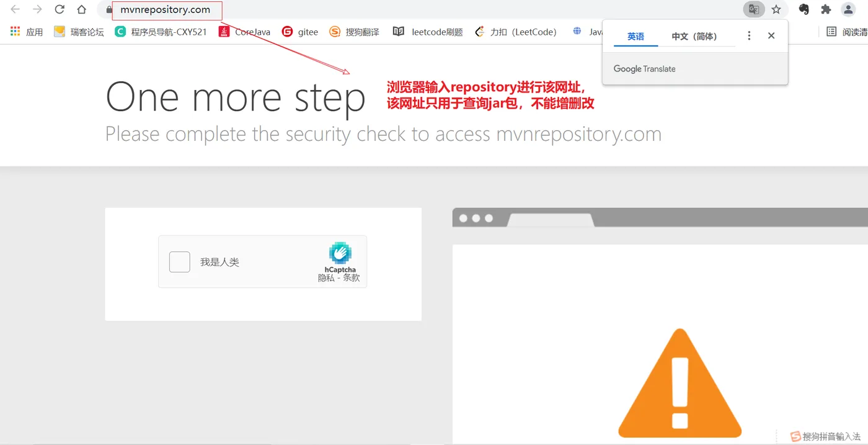This screenshot has width=868, height=445.
Task: Open the 力扣 (LeetCode) bookmark
Action: (515, 32)
